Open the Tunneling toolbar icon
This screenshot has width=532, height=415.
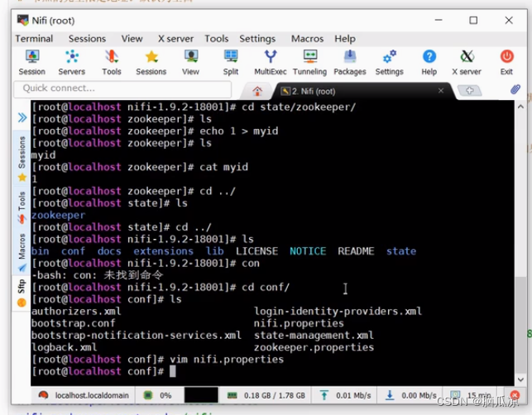pyautogui.click(x=309, y=63)
